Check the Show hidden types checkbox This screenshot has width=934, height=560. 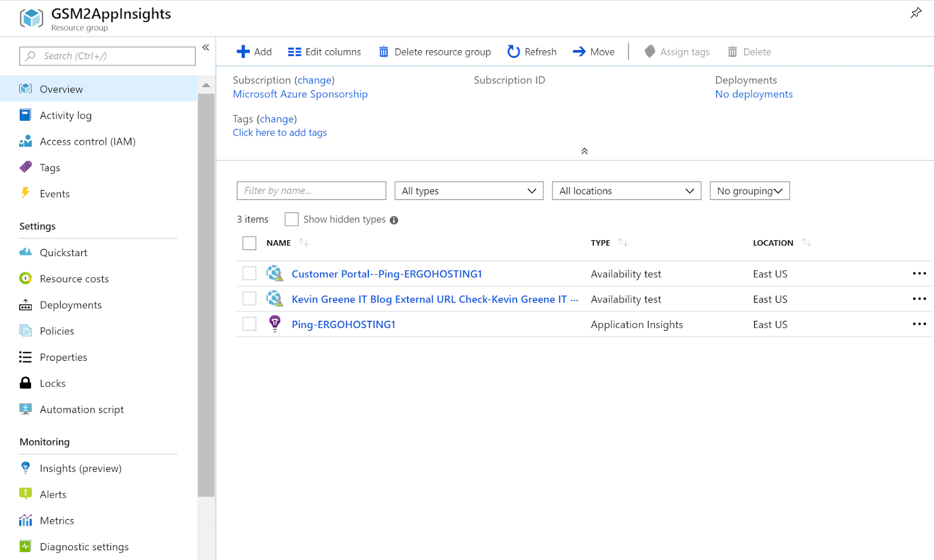(x=291, y=219)
